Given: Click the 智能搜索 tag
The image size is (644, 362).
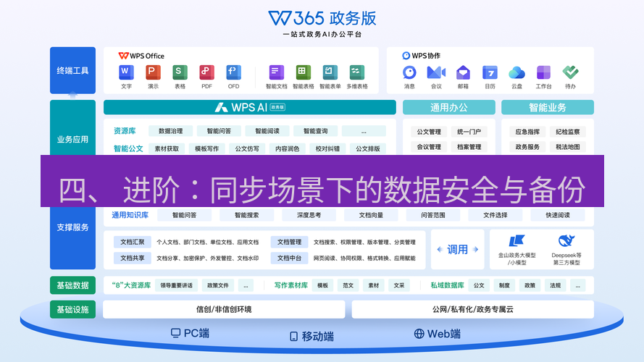Looking at the screenshot, I should tap(246, 215).
